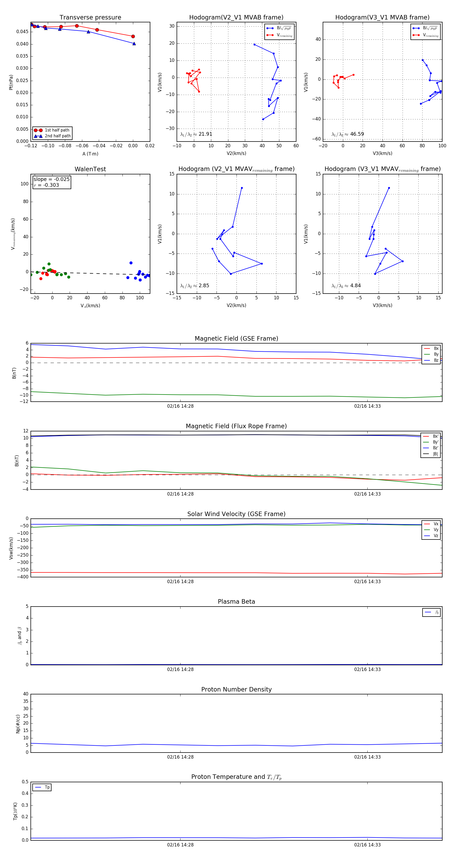Click the 'Hodogram (V3_V1 MVAV remaining frame)' title

click(382, 169)
